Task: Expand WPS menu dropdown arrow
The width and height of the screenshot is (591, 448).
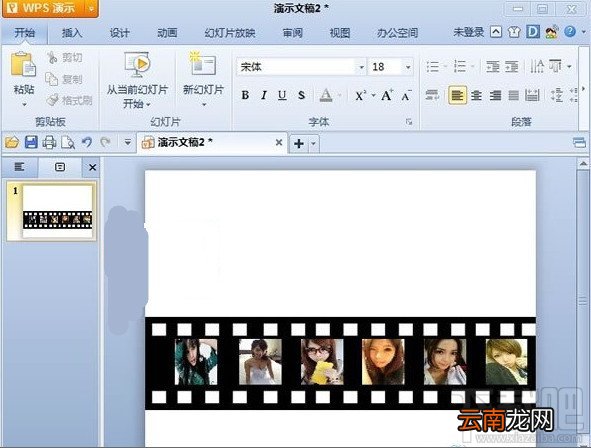Action: pos(92,8)
